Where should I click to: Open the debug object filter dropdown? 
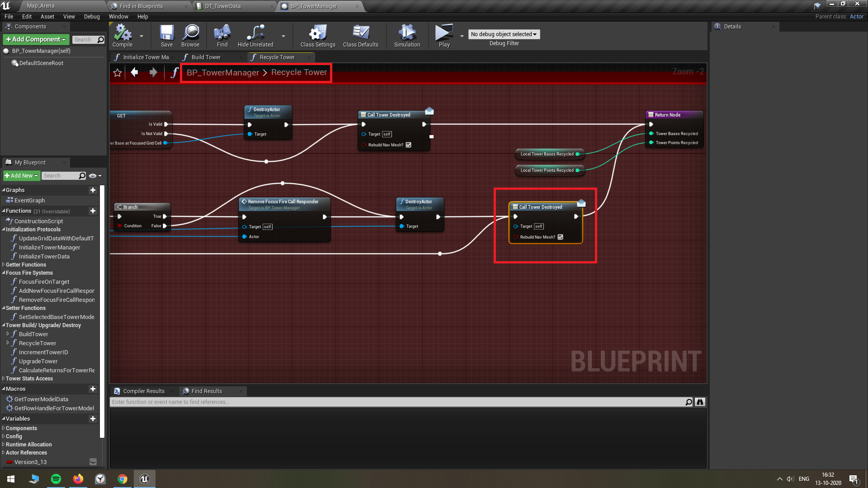504,34
